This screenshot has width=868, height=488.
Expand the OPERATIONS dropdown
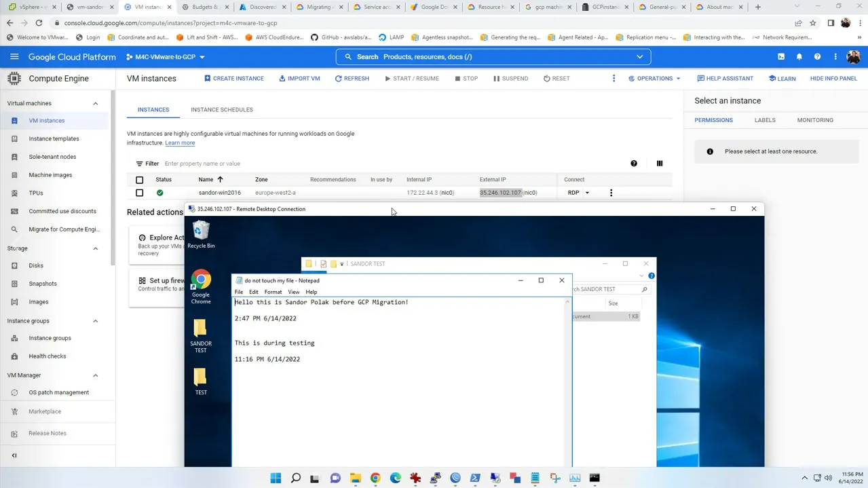[x=654, y=79]
